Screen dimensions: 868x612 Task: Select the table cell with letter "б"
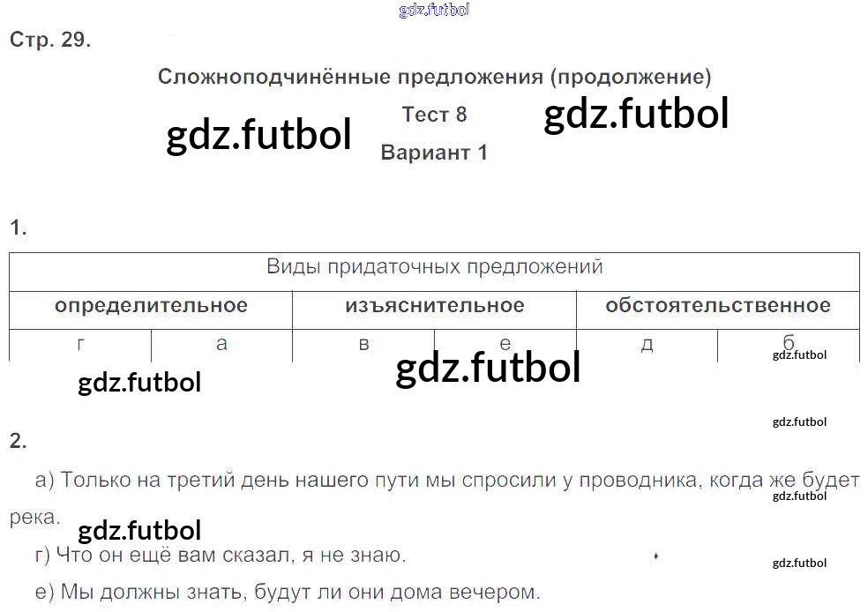[788, 343]
